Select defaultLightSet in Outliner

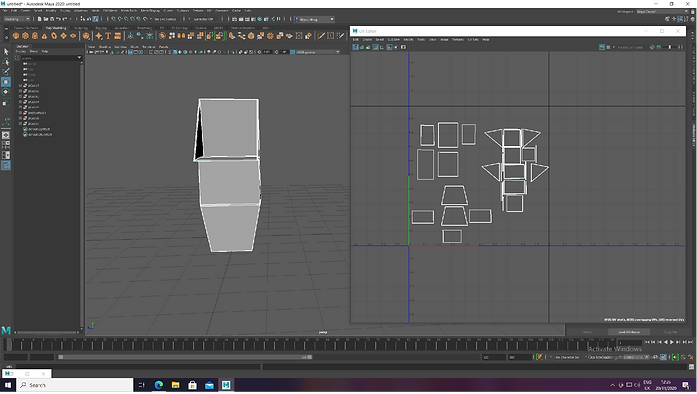click(x=39, y=129)
